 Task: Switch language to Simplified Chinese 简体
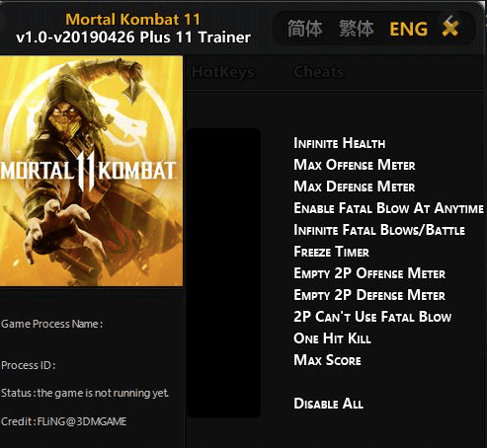click(x=305, y=29)
